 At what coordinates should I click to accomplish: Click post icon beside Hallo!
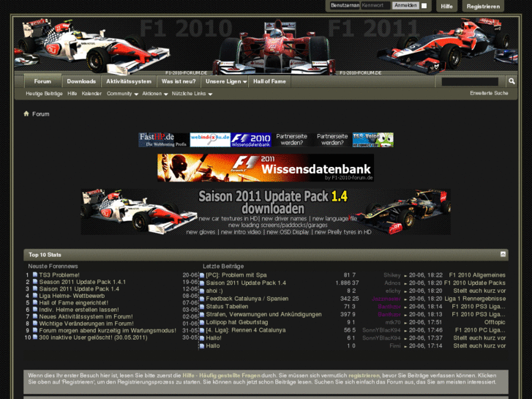[202, 338]
